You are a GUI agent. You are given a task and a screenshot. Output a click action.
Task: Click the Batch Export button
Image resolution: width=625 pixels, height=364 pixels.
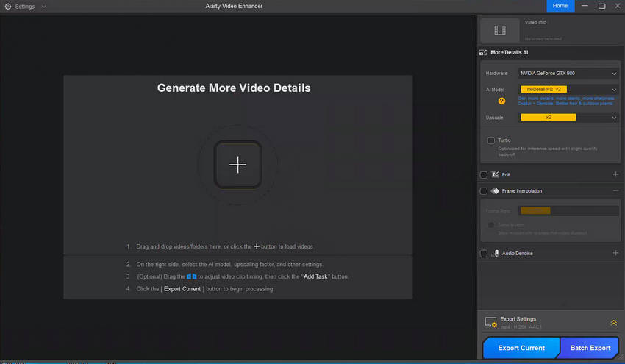click(590, 348)
